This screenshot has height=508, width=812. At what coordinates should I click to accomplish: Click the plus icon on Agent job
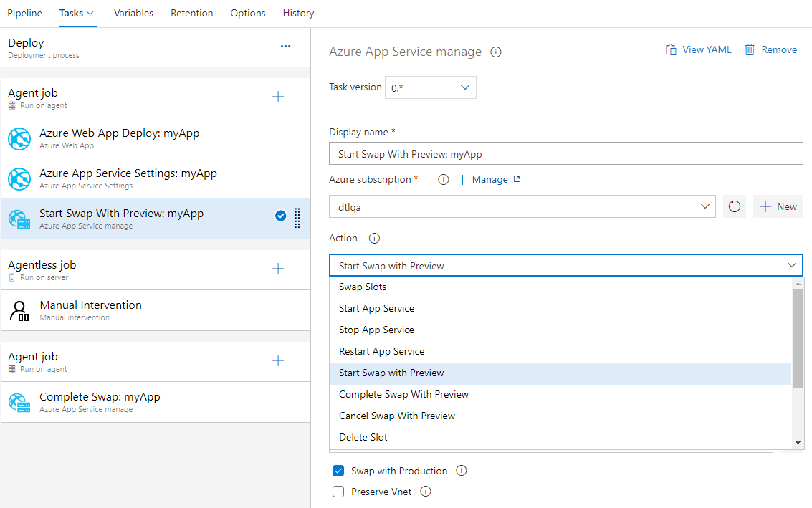pyautogui.click(x=278, y=97)
